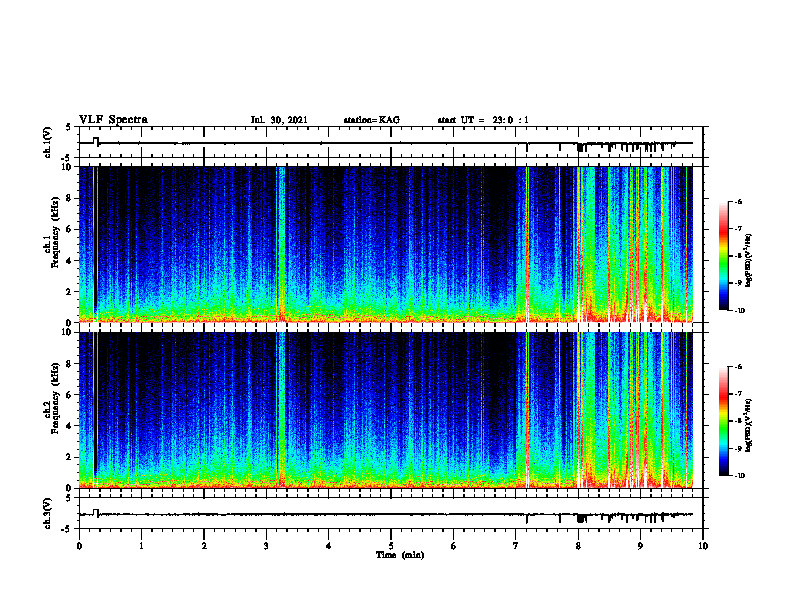Click the "station=KAG" header text
The width and height of the screenshot is (792, 612).
[371, 120]
